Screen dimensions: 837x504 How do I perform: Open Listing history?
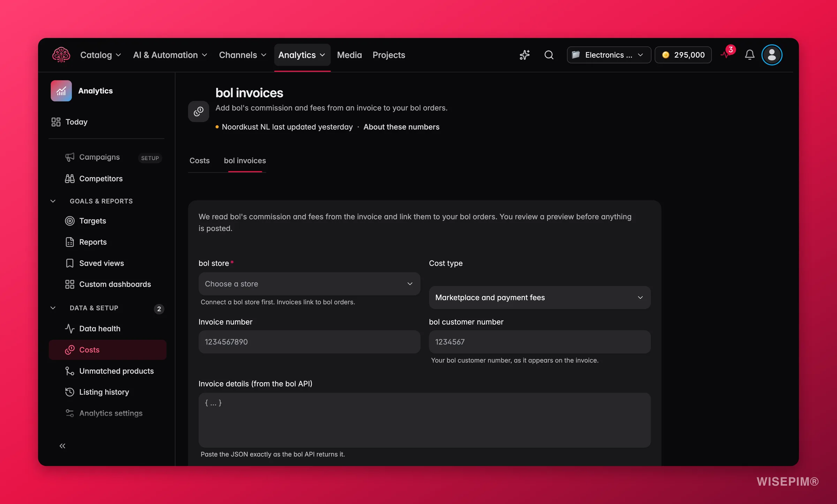point(107,392)
